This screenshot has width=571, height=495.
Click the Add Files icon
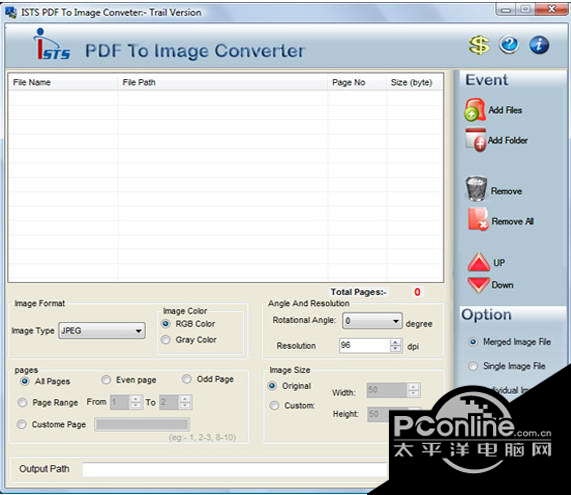coord(474,109)
